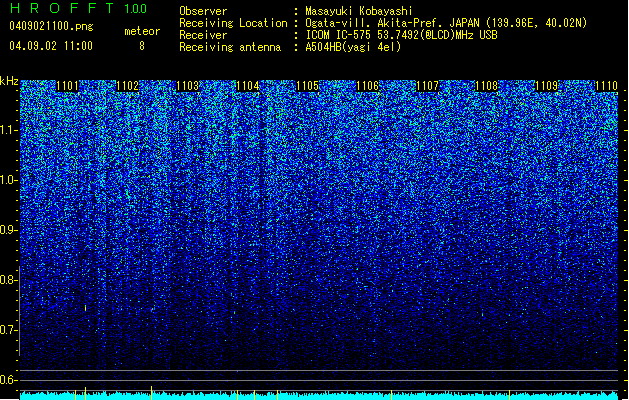
Task: Select the file name 0409021100.png
Action: 51,26
